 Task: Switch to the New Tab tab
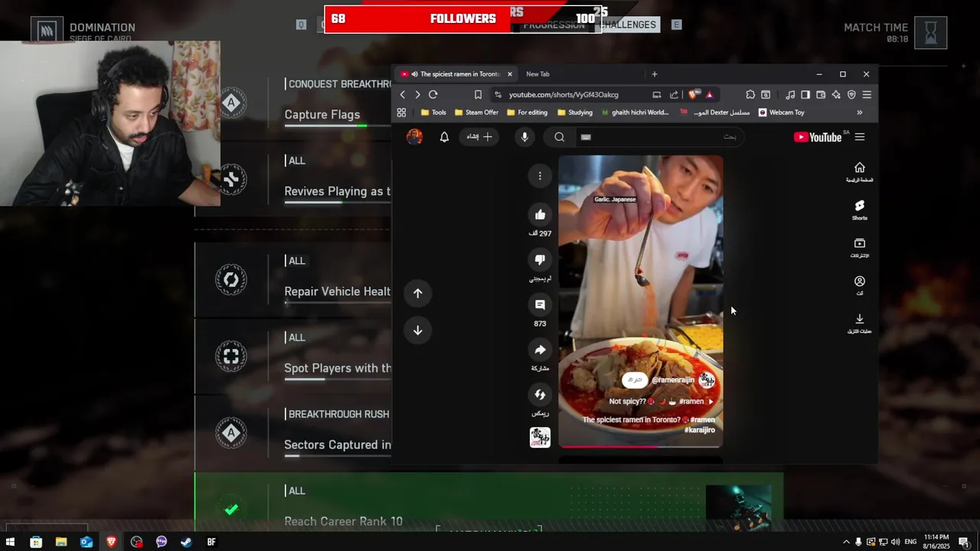[x=537, y=74]
